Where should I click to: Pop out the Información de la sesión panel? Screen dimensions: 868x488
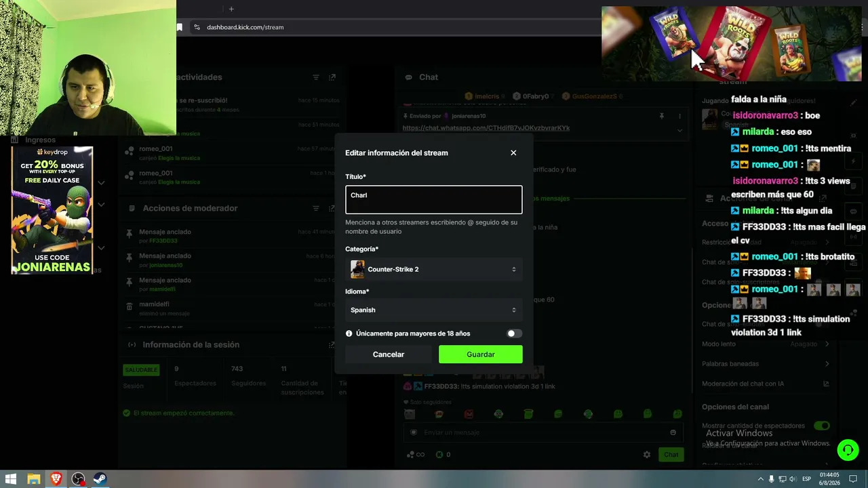(332, 344)
